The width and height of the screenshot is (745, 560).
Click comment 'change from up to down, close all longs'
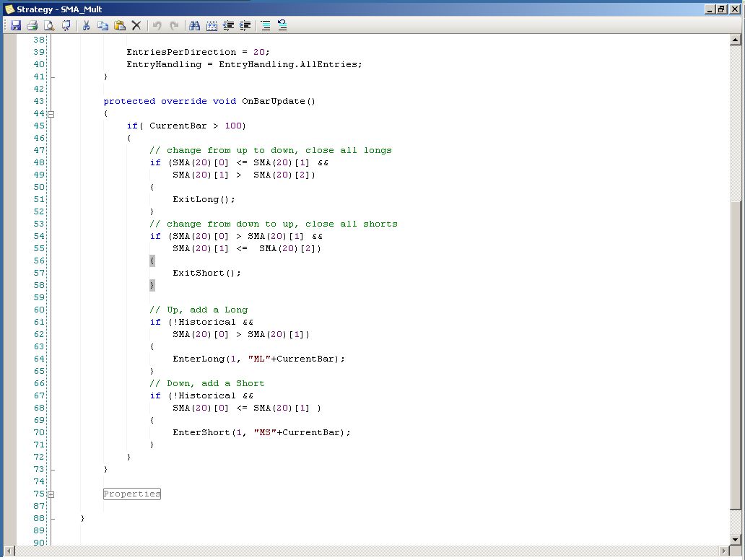point(271,151)
